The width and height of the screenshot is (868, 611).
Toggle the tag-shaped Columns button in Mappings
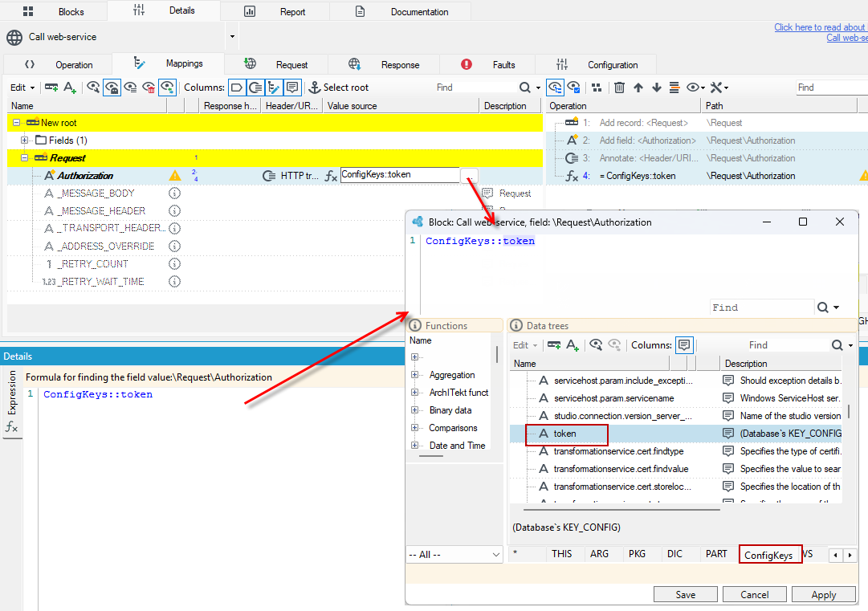(237, 88)
